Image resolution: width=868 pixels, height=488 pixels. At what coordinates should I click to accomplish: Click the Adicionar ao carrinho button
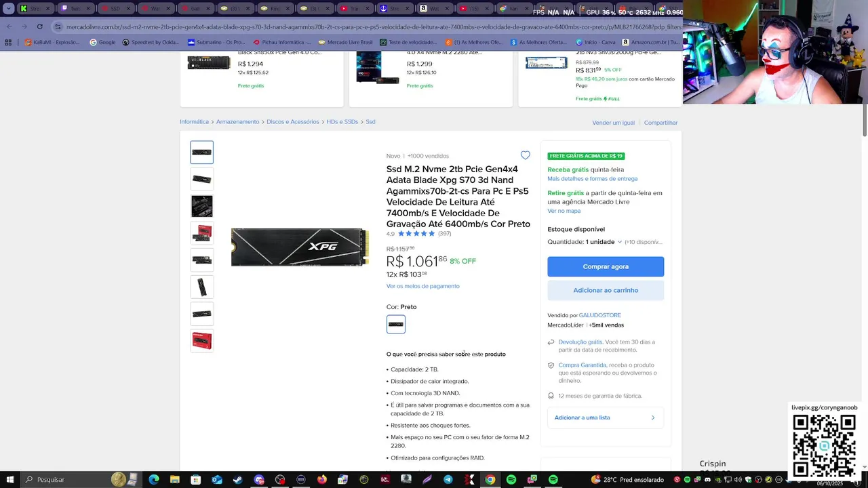click(606, 290)
